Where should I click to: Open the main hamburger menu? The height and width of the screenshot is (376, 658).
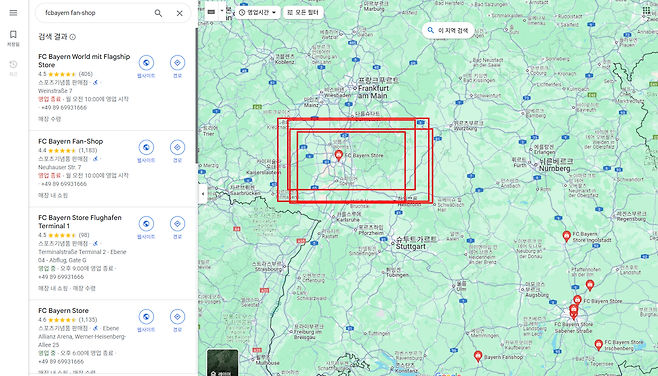(13, 13)
